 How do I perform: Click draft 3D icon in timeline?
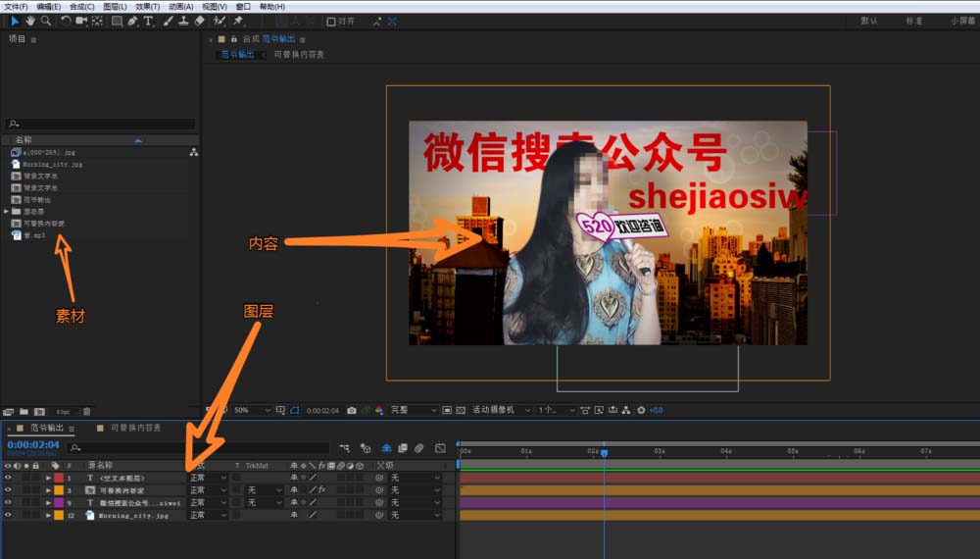coord(366,448)
